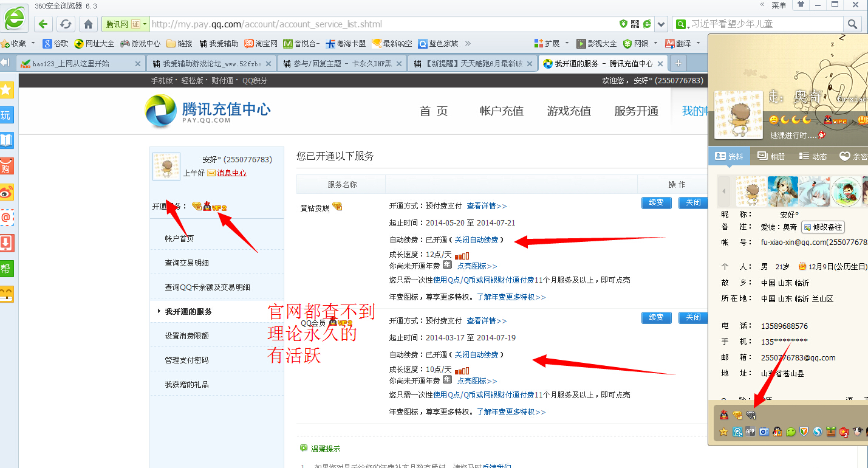Open 服务开通 navigation item
This screenshot has width=868, height=468.
(x=637, y=111)
